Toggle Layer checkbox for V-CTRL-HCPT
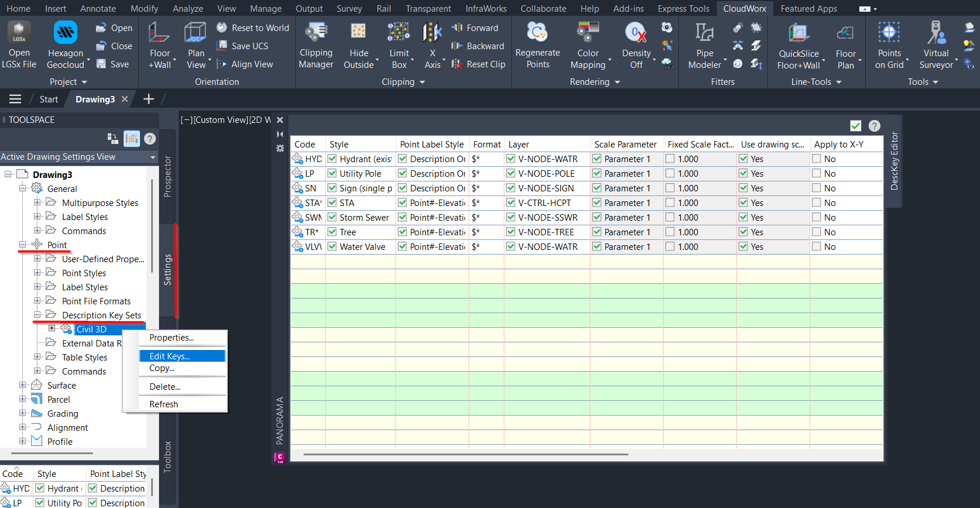The image size is (980, 508). tap(511, 202)
